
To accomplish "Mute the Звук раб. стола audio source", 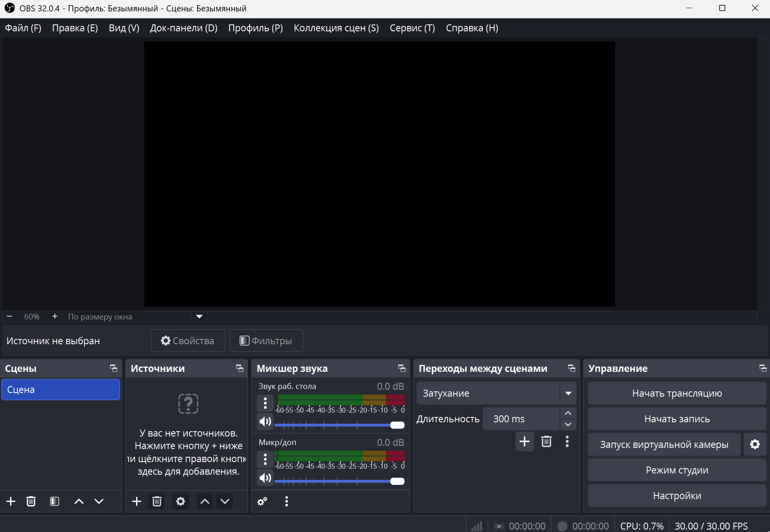I will tap(265, 421).
